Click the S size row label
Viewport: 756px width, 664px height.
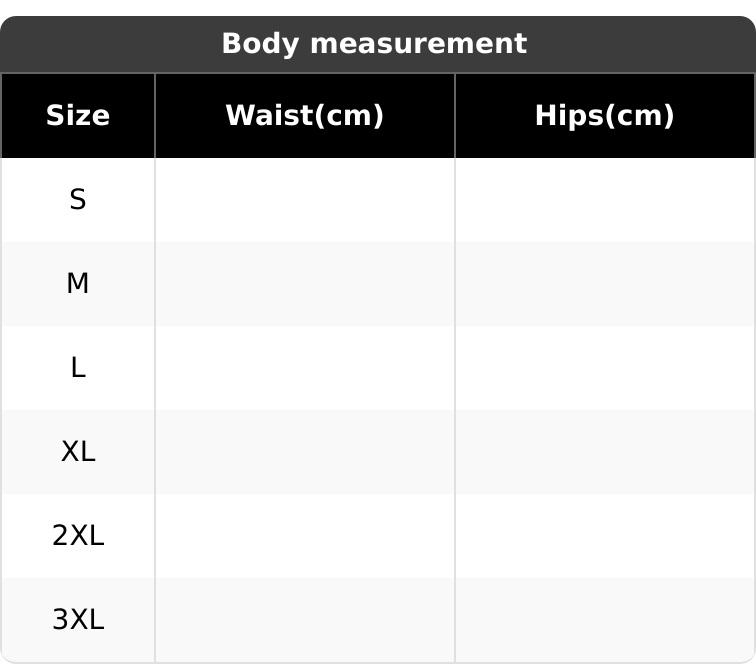click(x=78, y=200)
